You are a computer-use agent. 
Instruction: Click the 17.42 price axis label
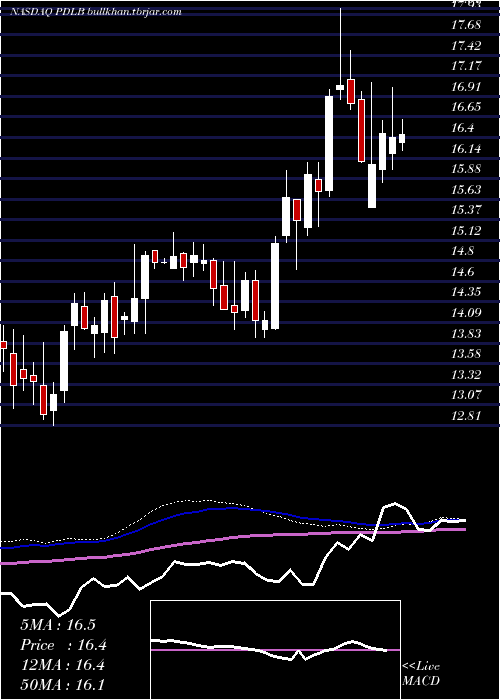coord(466,46)
